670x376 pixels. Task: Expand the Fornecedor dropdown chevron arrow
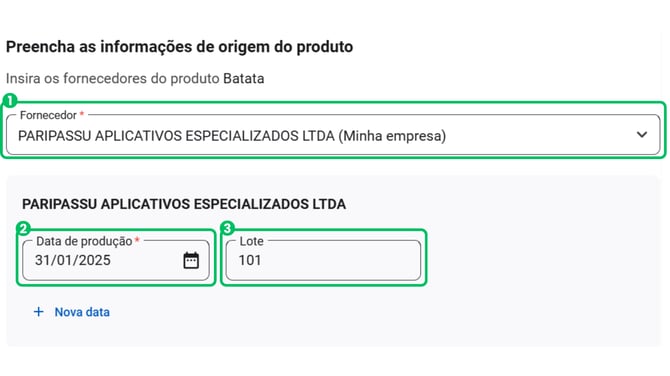642,135
